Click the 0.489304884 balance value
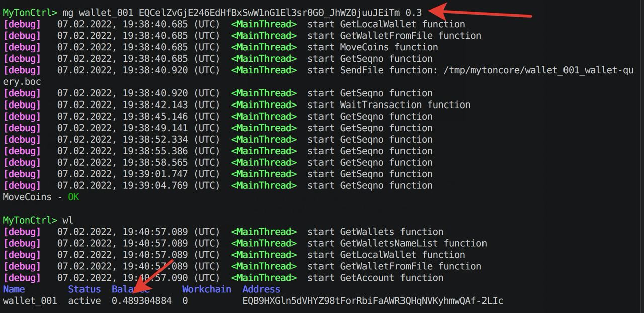The height and width of the screenshot is (313, 644). (141, 301)
